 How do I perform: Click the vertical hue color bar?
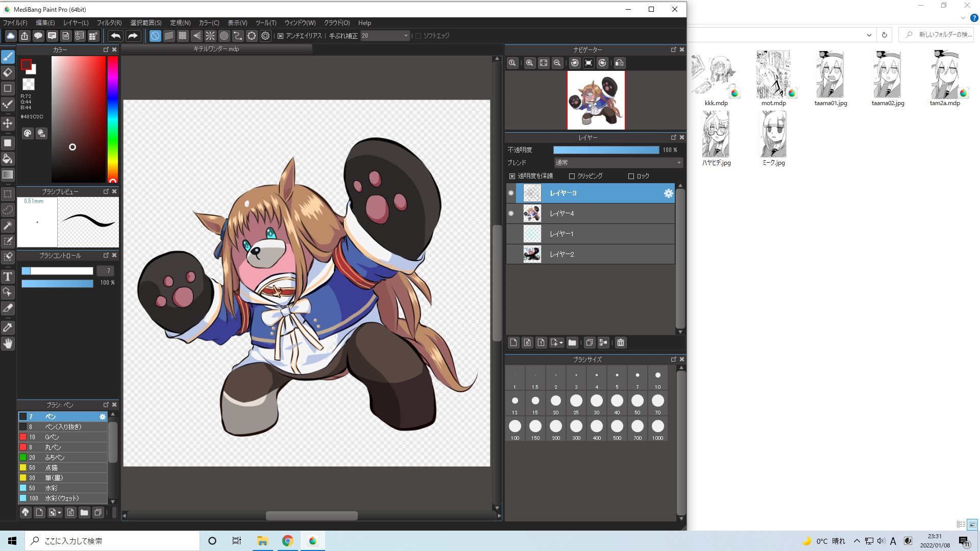(112, 119)
